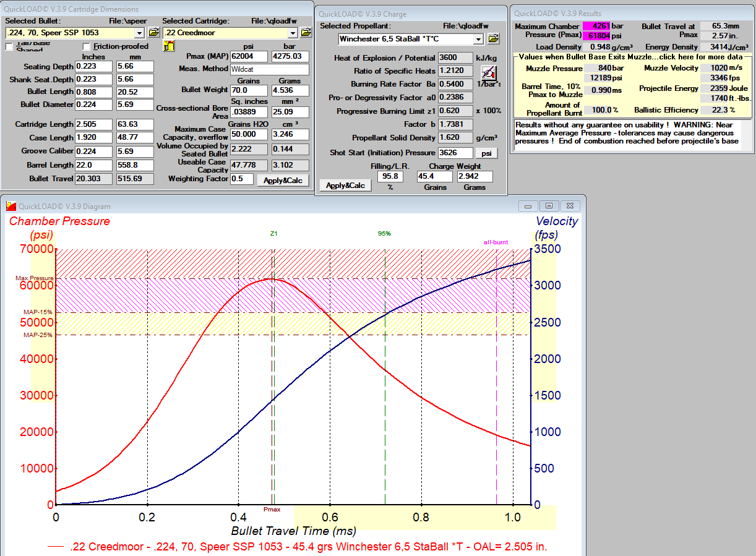Screen dimensions: 756x556
Task: Toggle the Tail/Base Shaped checkbox
Action: click(x=9, y=47)
